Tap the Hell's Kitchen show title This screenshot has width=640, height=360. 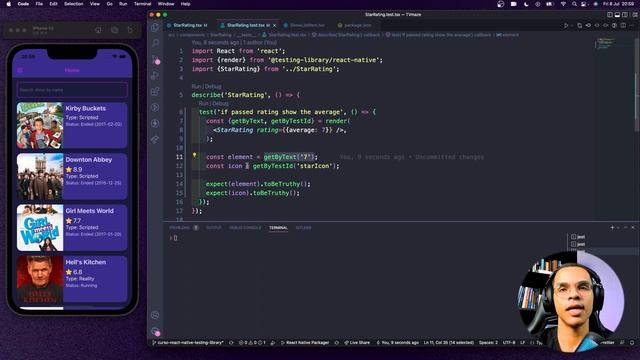click(x=86, y=262)
